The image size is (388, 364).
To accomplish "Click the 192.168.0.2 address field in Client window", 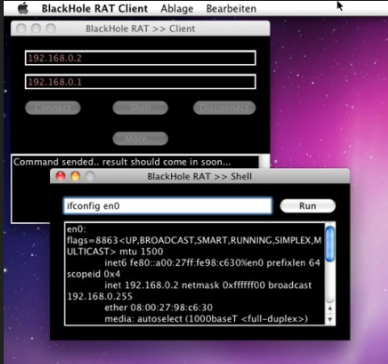I will point(140,58).
